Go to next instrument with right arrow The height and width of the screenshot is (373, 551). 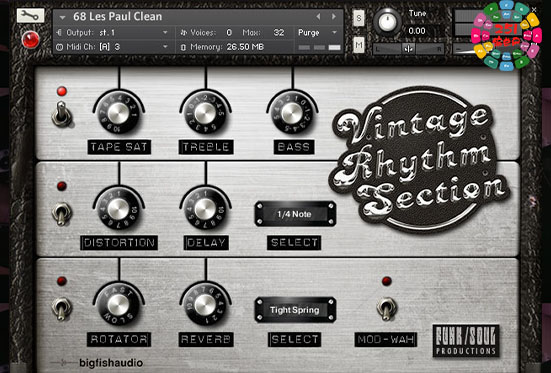coord(334,17)
